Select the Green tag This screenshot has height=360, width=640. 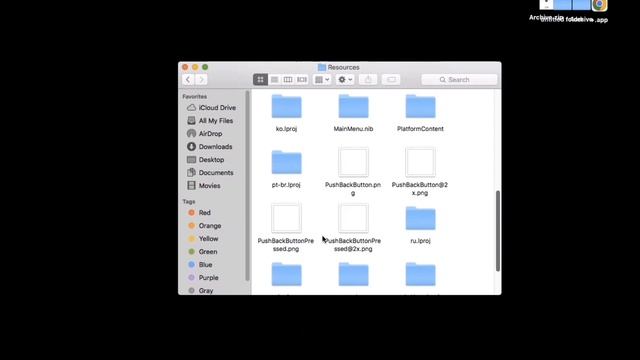point(203,252)
